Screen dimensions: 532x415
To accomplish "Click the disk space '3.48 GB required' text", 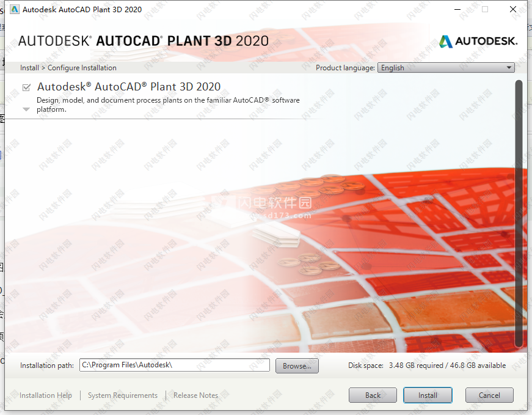I will [416, 365].
